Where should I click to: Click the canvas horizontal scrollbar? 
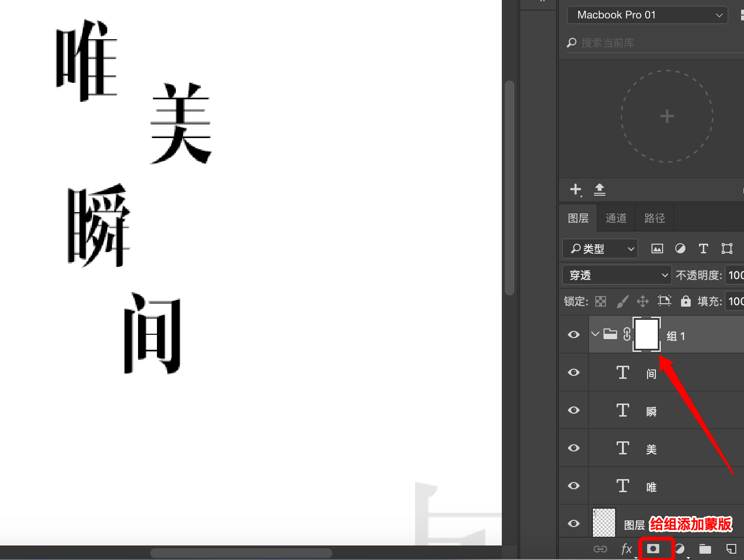(241, 553)
